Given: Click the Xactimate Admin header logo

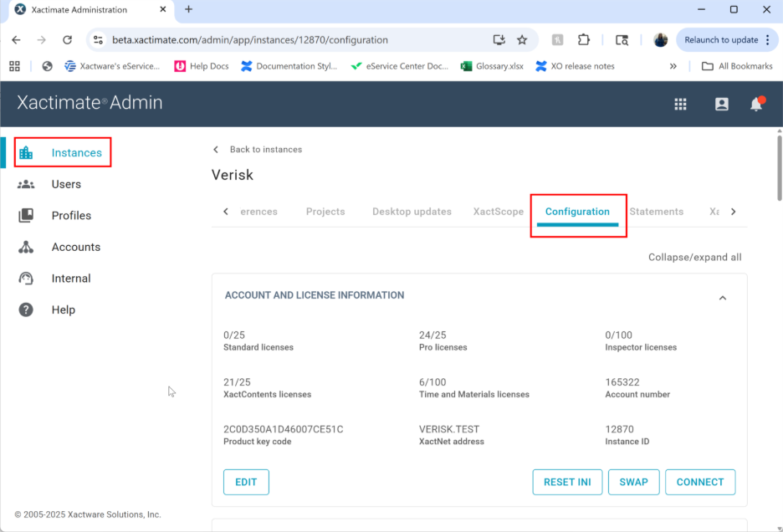Looking at the screenshot, I should coord(90,102).
